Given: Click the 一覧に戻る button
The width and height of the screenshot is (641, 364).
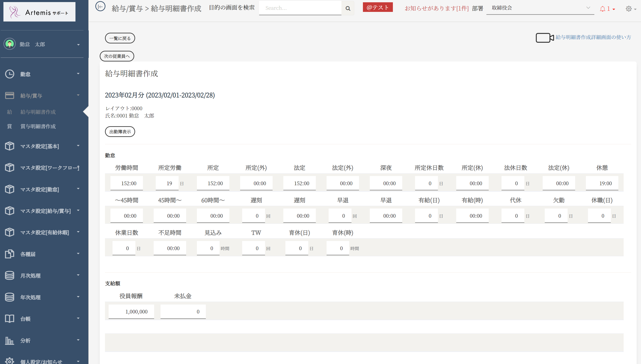Looking at the screenshot, I should 120,38.
